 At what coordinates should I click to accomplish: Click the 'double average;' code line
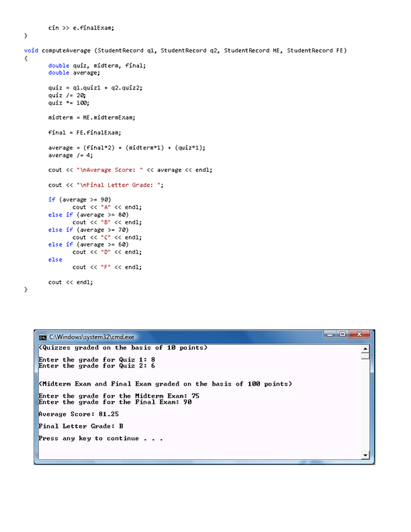75,73
